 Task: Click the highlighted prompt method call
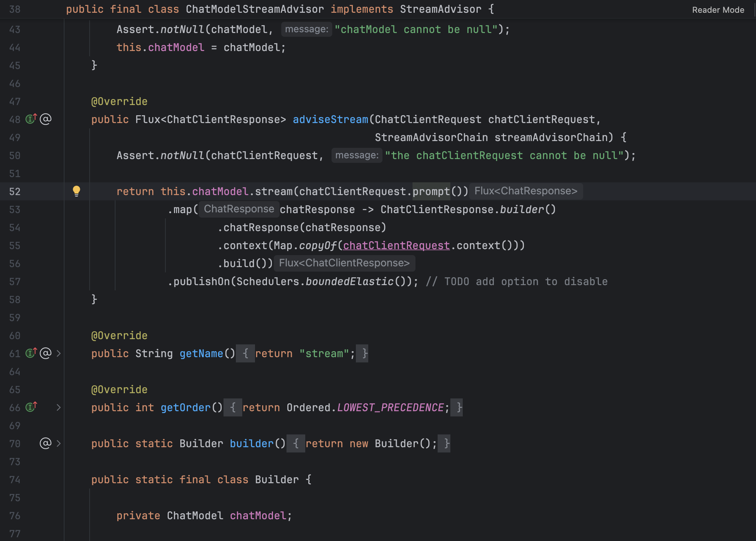431,191
